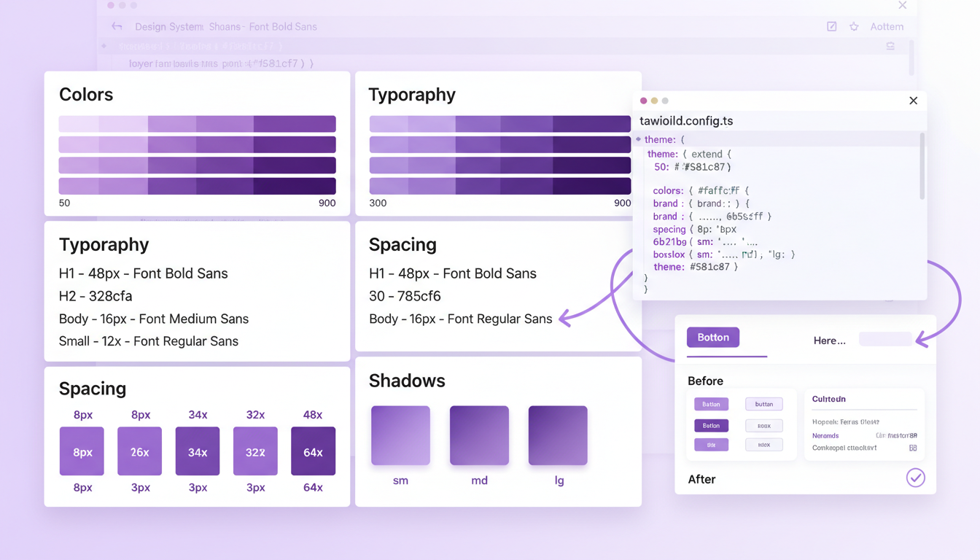Click the star icon in the top bar
This screenshot has width=980, height=560.
(853, 26)
